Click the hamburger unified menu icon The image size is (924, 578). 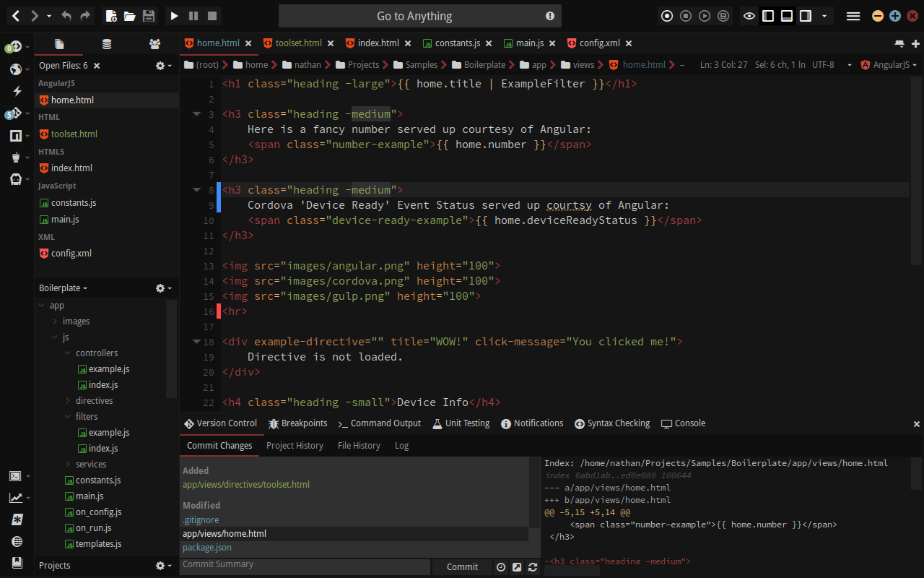click(853, 15)
